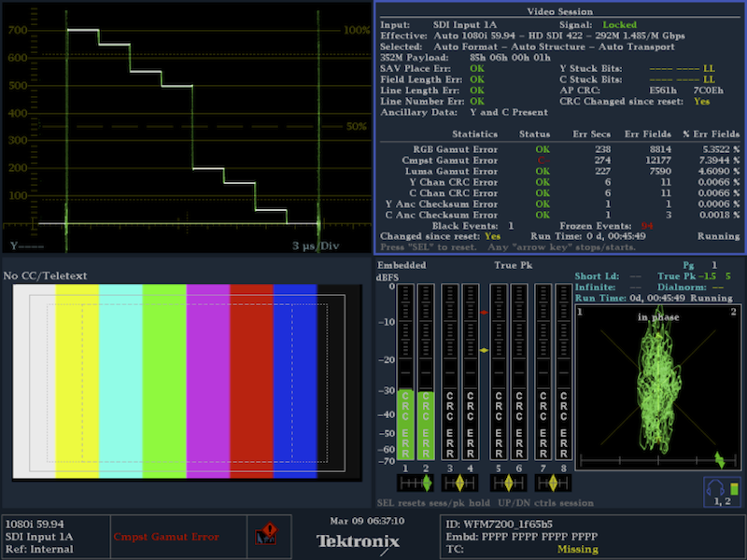Click the yellow phase diamond for channels 3-4
747x560 pixels.
point(460,483)
